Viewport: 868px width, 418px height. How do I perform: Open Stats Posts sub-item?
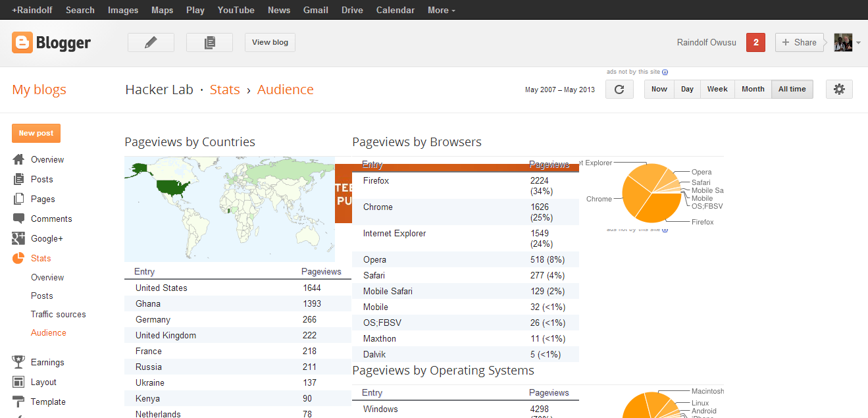click(x=42, y=296)
